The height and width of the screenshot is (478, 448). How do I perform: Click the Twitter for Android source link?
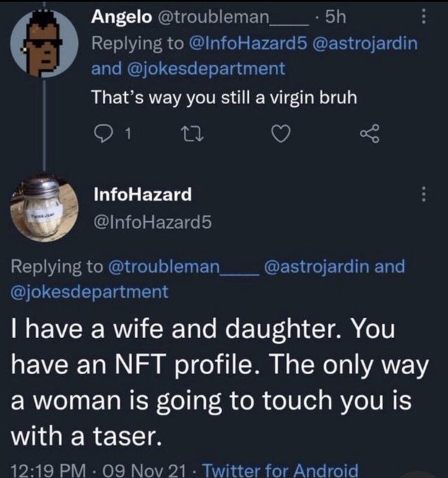(296, 470)
